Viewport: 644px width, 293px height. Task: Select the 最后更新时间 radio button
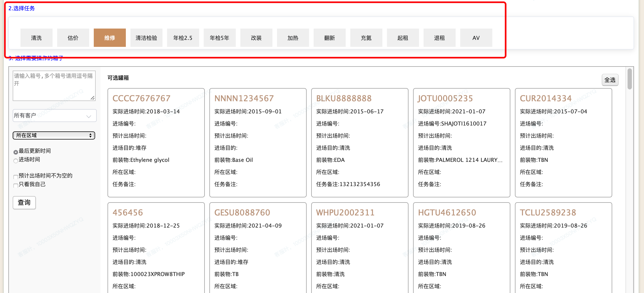tap(16, 152)
